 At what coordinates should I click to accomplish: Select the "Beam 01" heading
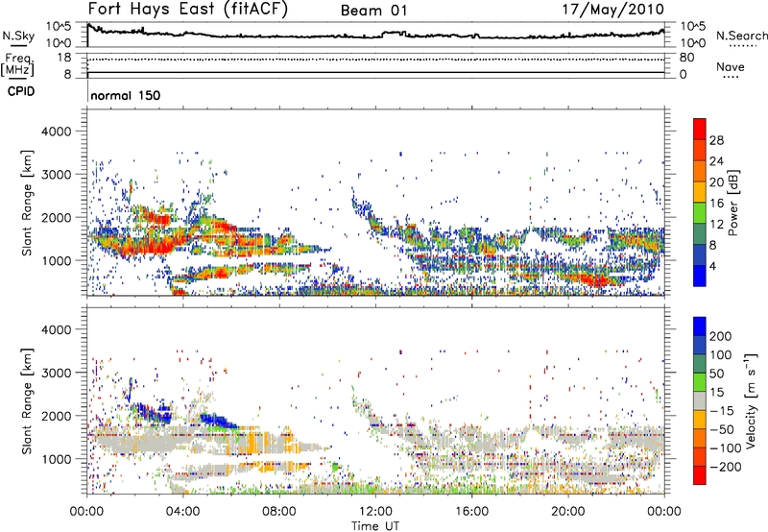373,11
